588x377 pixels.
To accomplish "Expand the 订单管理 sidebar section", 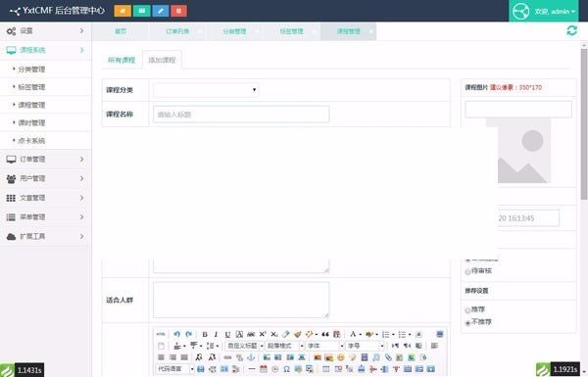I will 45,160.
